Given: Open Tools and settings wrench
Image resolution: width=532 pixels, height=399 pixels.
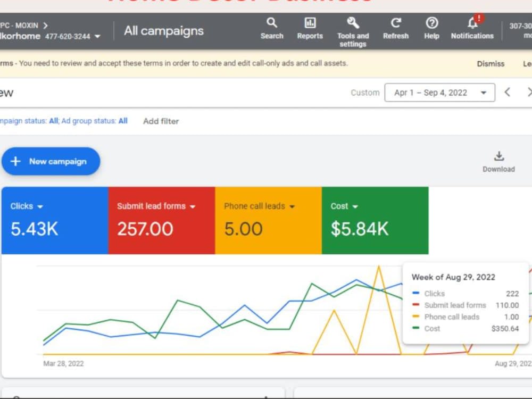Looking at the screenshot, I should [353, 23].
